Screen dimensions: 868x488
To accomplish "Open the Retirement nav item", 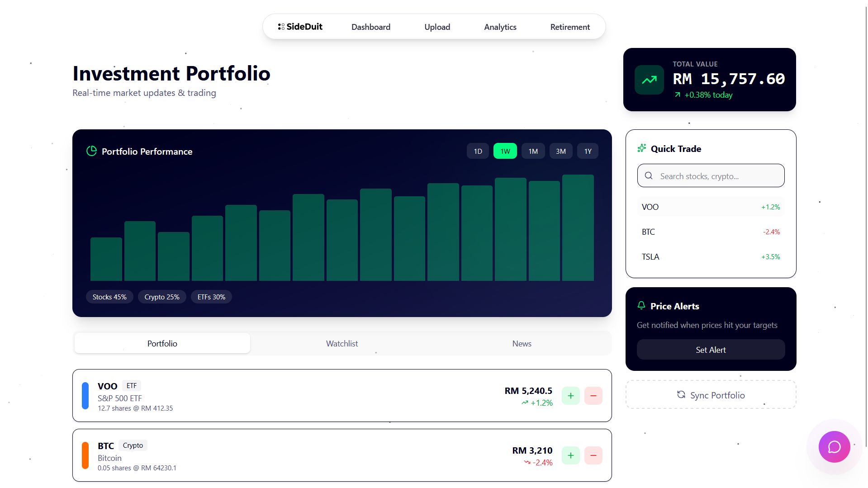I will coord(570,27).
